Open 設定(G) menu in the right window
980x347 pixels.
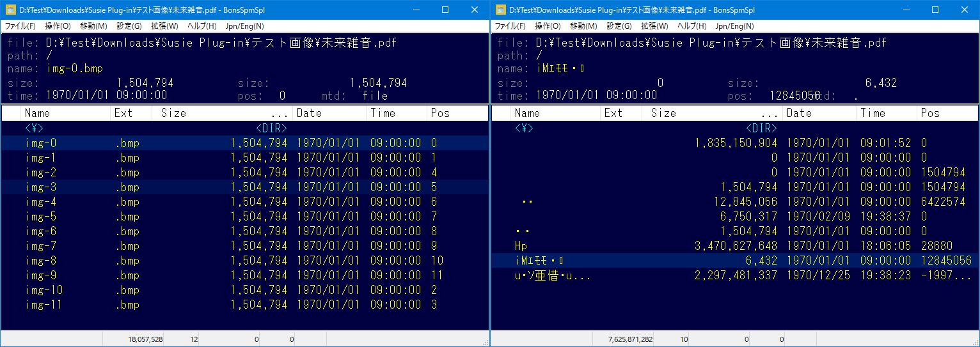(619, 26)
